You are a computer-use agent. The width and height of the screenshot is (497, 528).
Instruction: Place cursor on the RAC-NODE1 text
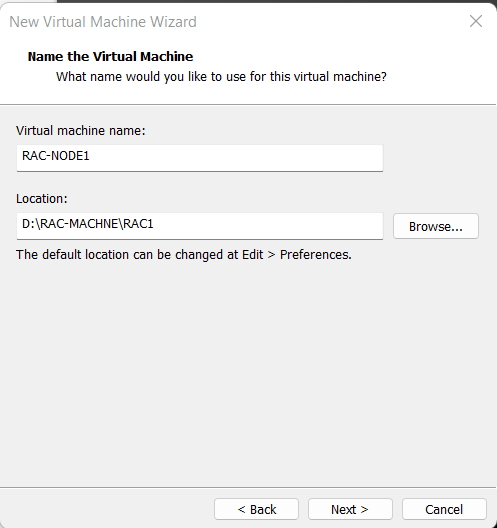pyautogui.click(x=56, y=156)
